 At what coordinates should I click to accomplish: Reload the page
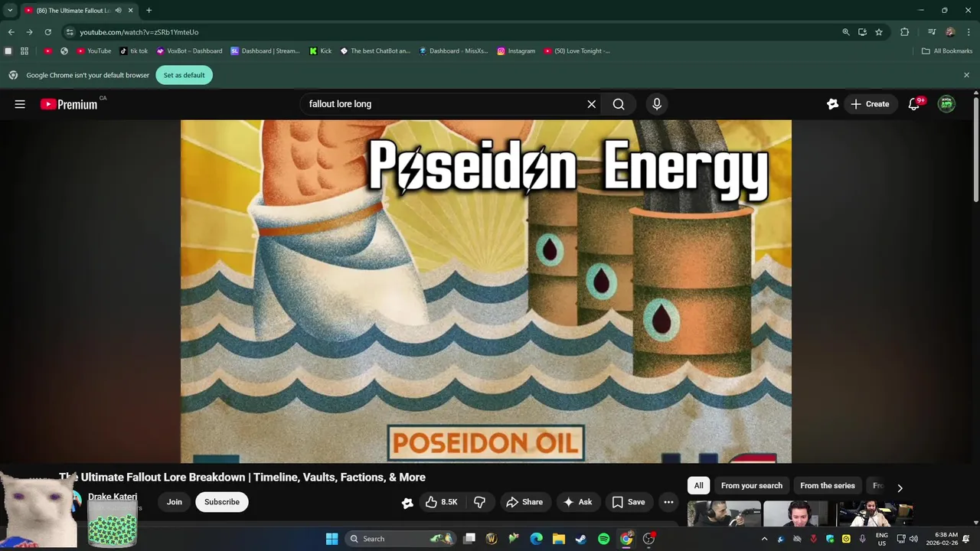47,32
